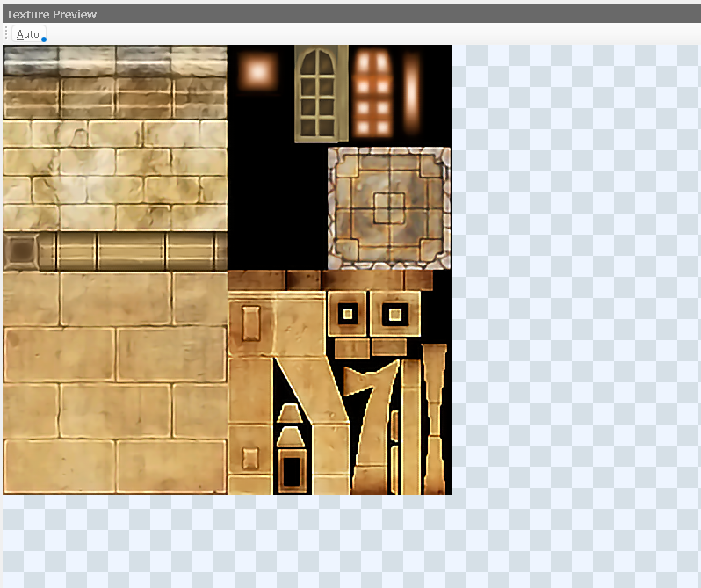Screen dimensions: 701x588
Task: Click the left black-framed square ornament
Action: click(348, 314)
